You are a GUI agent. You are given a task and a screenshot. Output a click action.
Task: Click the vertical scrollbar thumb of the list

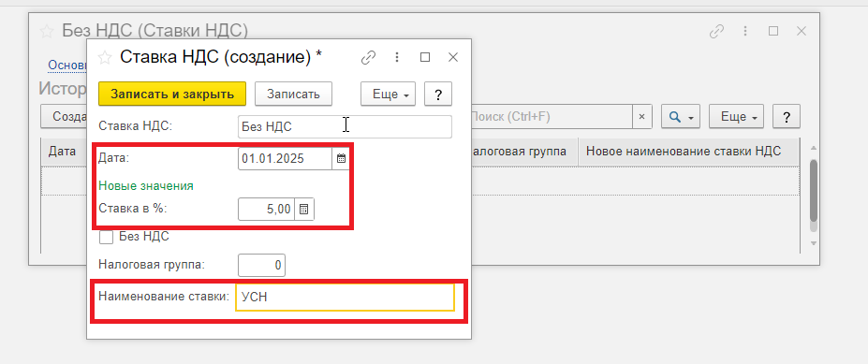pos(813,190)
